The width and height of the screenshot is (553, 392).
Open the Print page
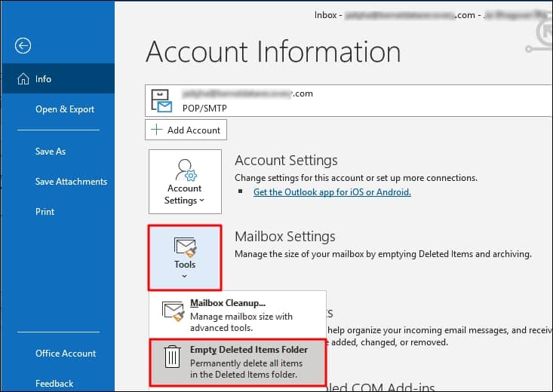(x=45, y=212)
